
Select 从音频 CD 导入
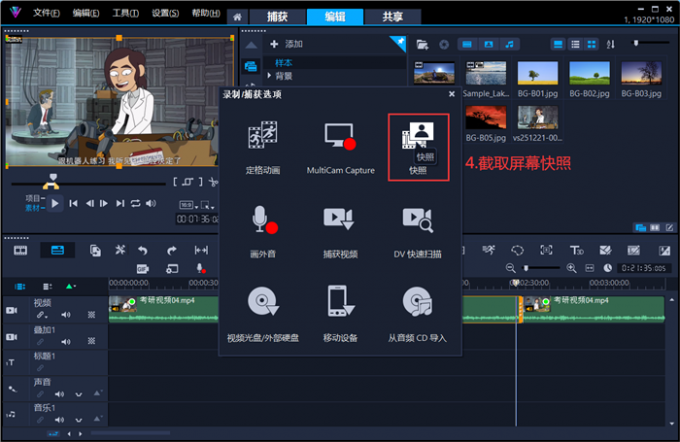coord(417,315)
